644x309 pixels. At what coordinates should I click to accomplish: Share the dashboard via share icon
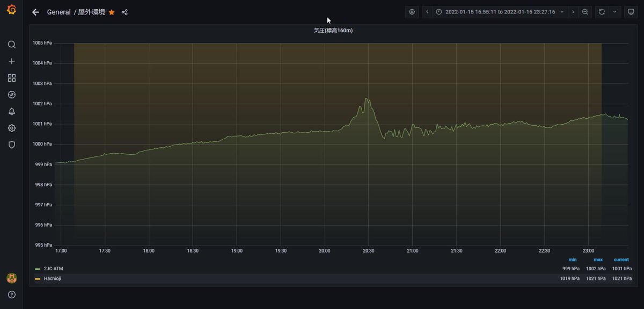click(x=125, y=12)
